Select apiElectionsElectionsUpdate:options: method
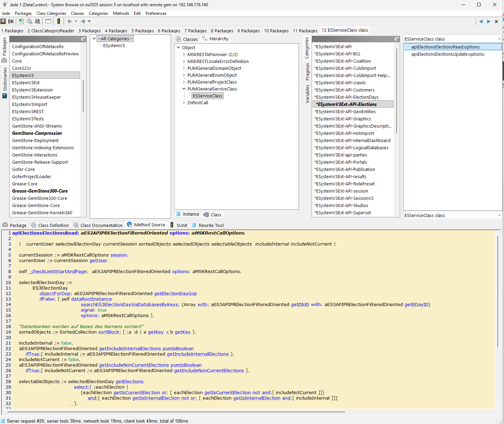 coord(448,54)
